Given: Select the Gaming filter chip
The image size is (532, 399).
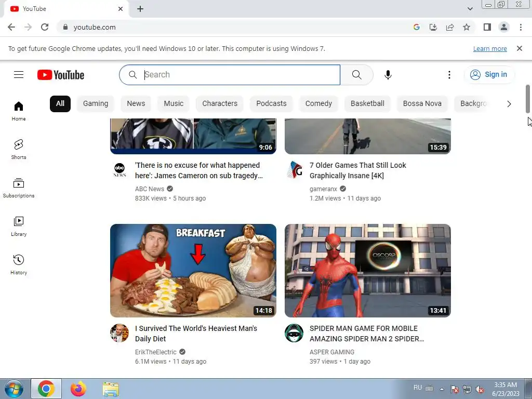Looking at the screenshot, I should point(96,104).
